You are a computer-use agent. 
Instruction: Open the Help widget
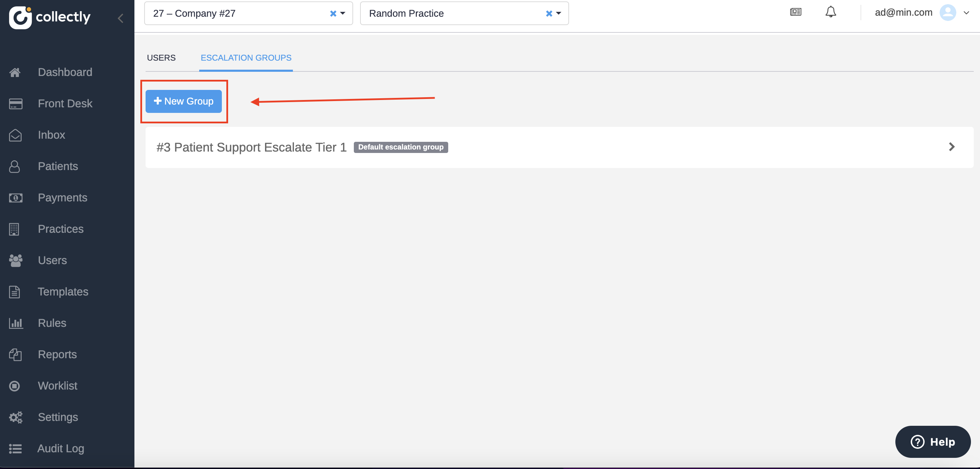(x=932, y=441)
